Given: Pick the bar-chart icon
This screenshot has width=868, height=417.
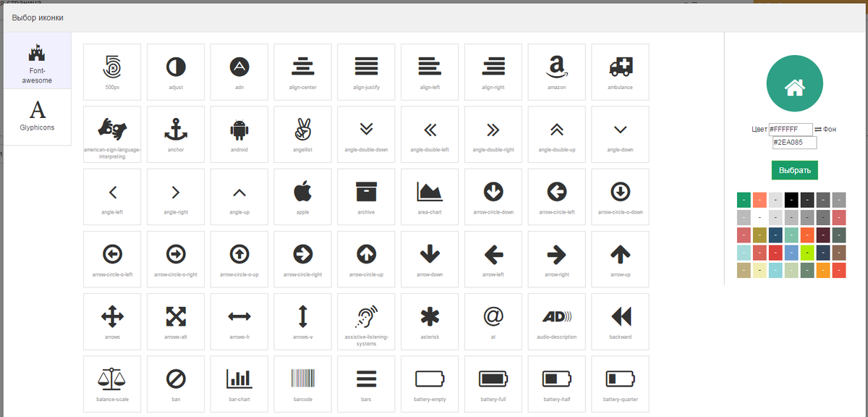Looking at the screenshot, I should [239, 384].
